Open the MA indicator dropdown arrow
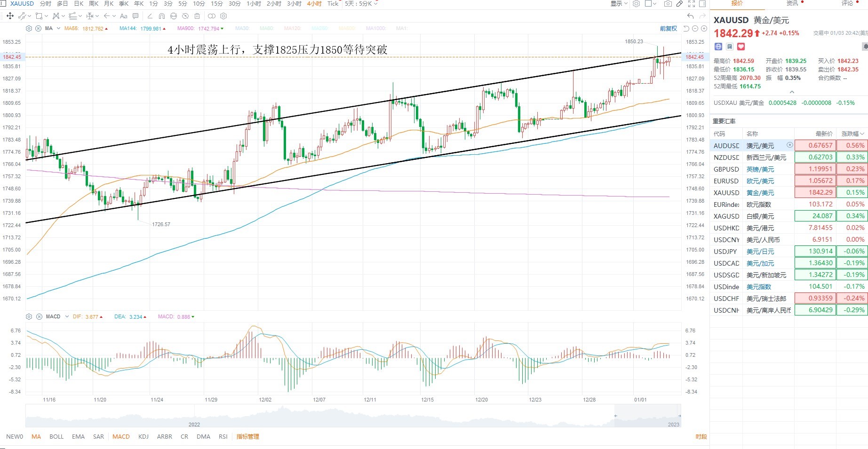 coord(58,28)
